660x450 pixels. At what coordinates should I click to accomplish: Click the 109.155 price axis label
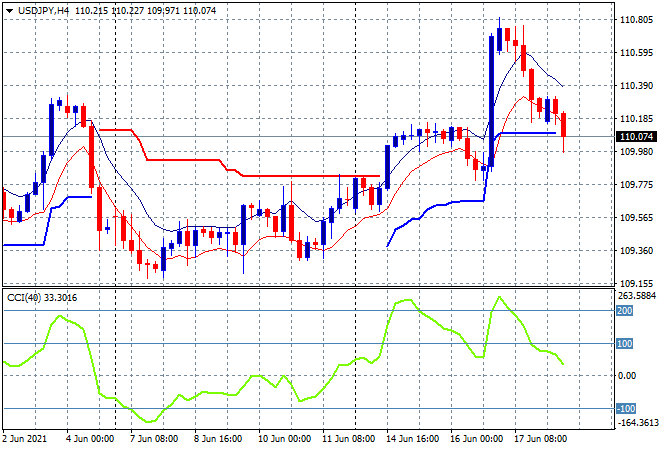[636, 284]
